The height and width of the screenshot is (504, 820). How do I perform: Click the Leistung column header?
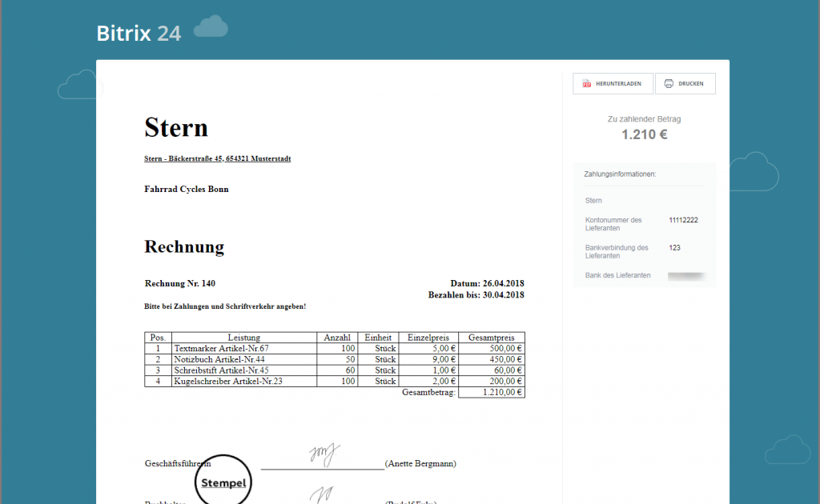click(244, 338)
